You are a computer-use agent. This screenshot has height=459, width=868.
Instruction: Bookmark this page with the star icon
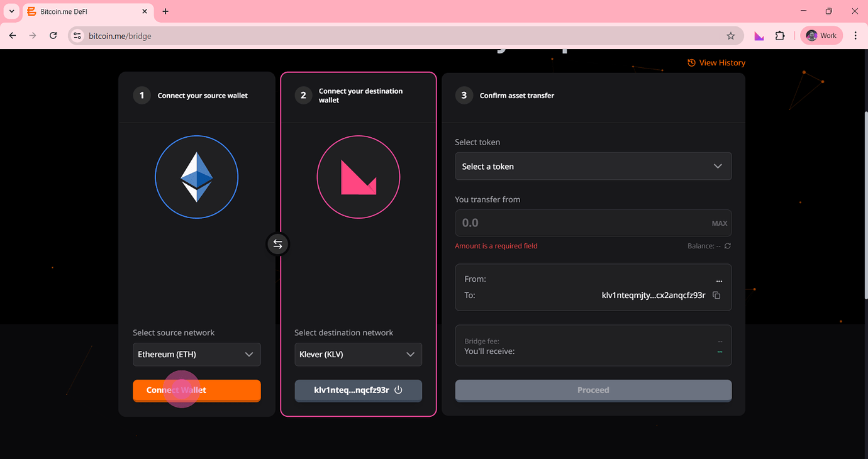(730, 36)
